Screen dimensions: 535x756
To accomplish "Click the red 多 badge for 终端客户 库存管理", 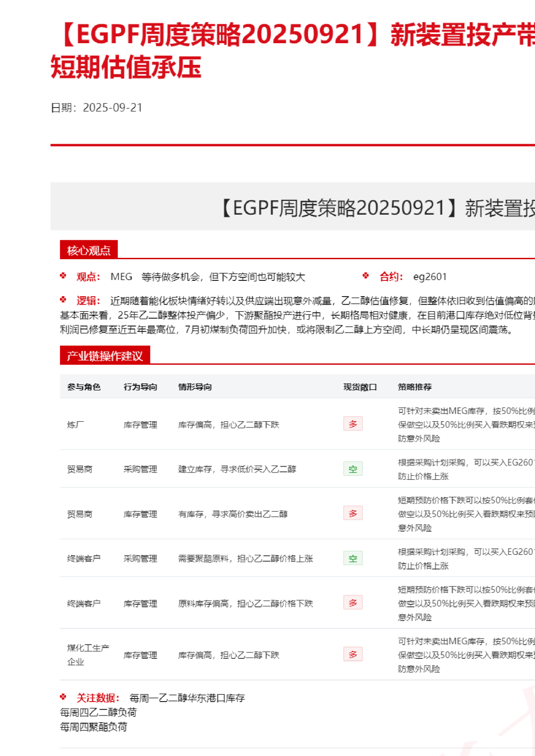I will click(x=353, y=603).
